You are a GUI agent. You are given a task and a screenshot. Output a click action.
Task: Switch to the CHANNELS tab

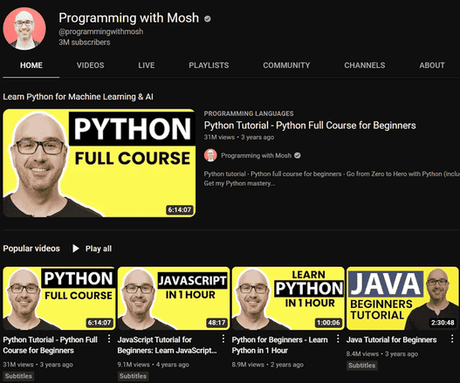(364, 65)
